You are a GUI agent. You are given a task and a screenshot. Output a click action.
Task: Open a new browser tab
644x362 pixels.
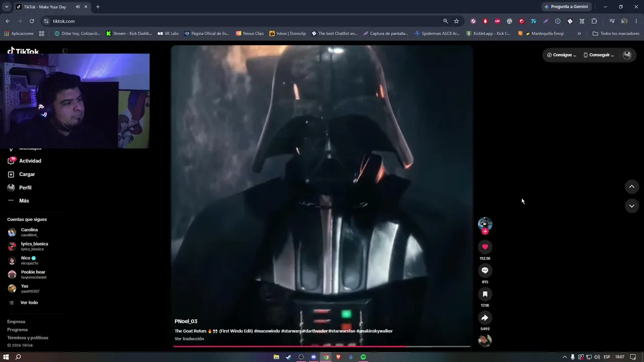98,7
